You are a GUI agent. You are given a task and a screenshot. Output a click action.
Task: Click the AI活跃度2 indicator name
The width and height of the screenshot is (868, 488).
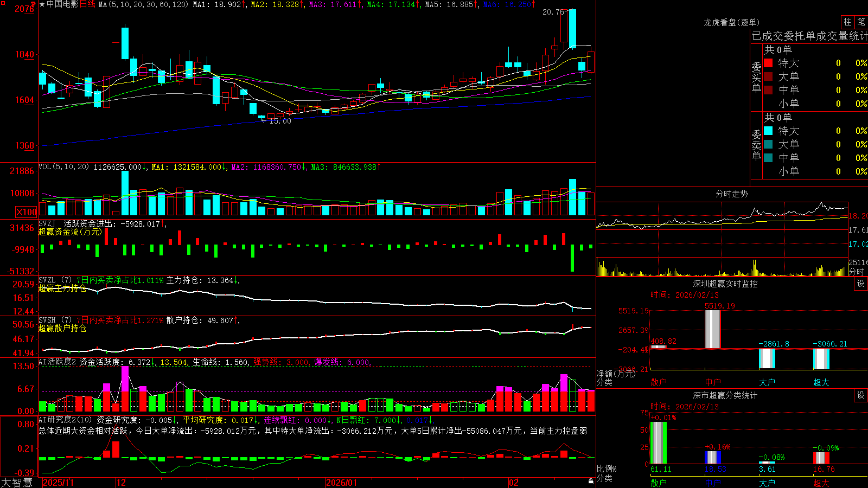point(58,362)
